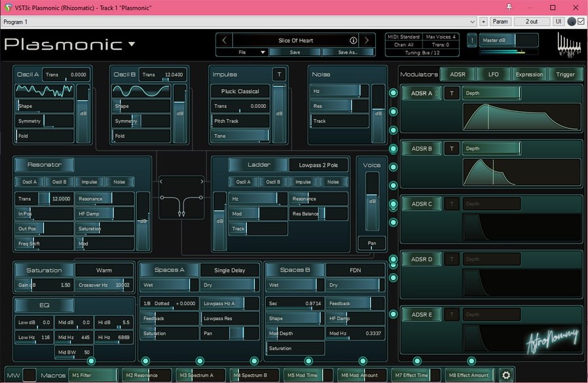Click the Voice dB vertical slider
Viewport: 588px width, 383px height.
pos(372,201)
